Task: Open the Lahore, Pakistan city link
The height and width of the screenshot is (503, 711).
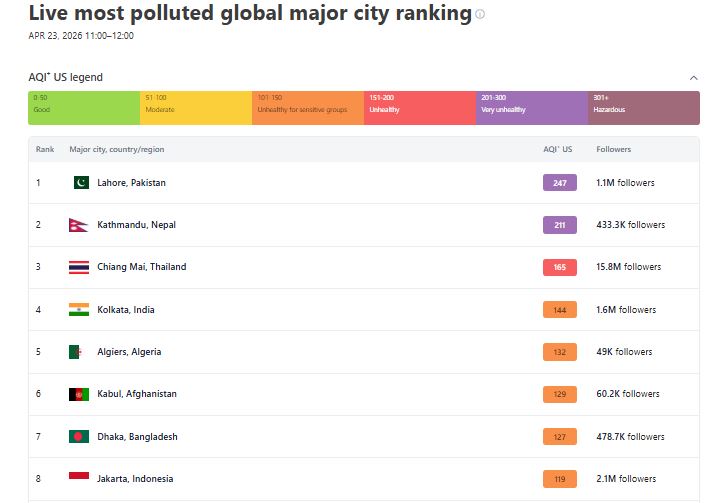Action: 131,183
